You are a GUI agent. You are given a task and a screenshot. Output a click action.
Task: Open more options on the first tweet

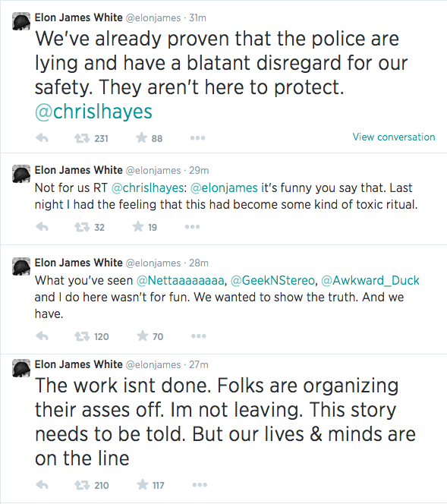pos(197,138)
